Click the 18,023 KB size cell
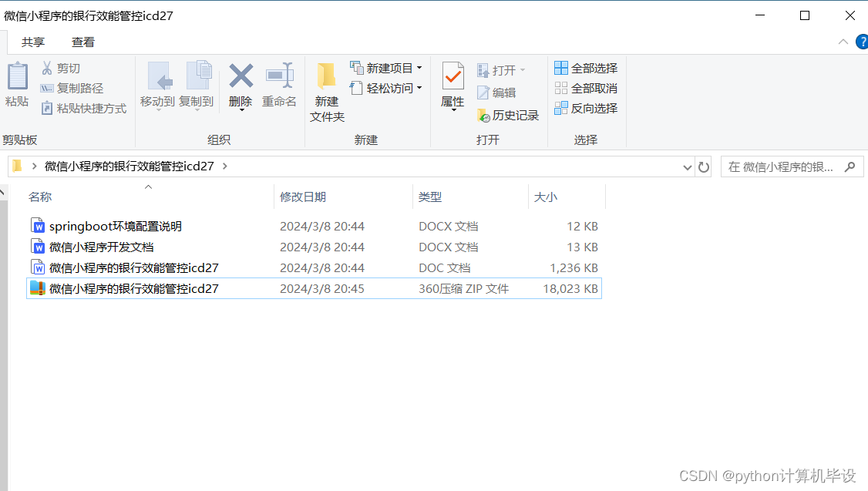 click(x=570, y=288)
